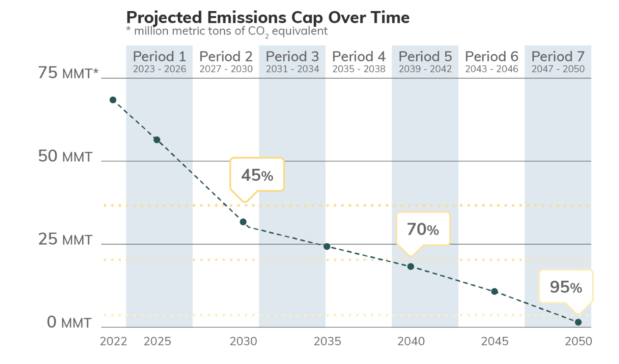Select the Period 1 column header
The image size is (619, 364).
click(x=159, y=62)
